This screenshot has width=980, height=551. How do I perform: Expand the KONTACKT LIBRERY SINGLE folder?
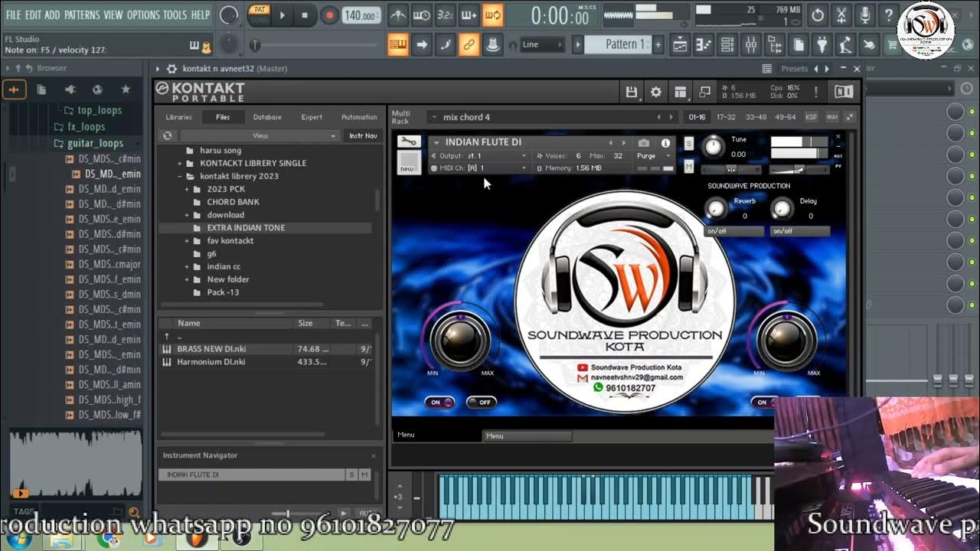[180, 163]
